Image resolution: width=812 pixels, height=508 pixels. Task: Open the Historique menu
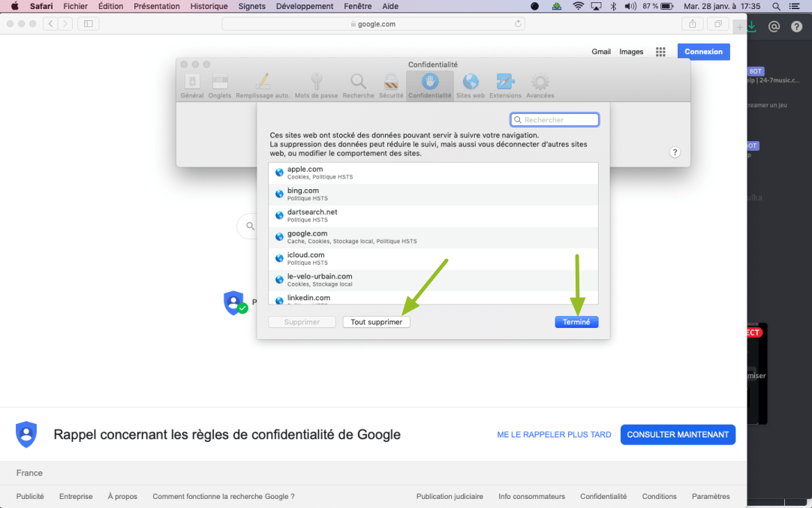(x=209, y=6)
